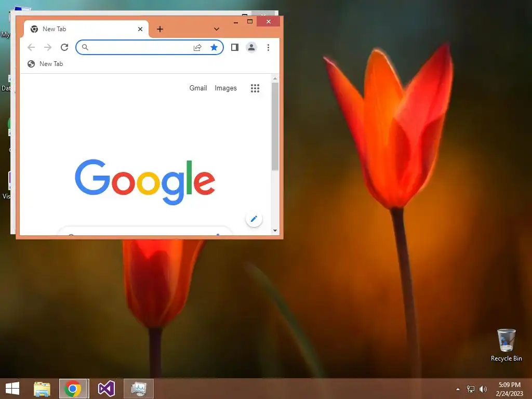Click the page scrollbar up arrow
Image resolution: width=532 pixels, height=399 pixels.
click(275, 78)
